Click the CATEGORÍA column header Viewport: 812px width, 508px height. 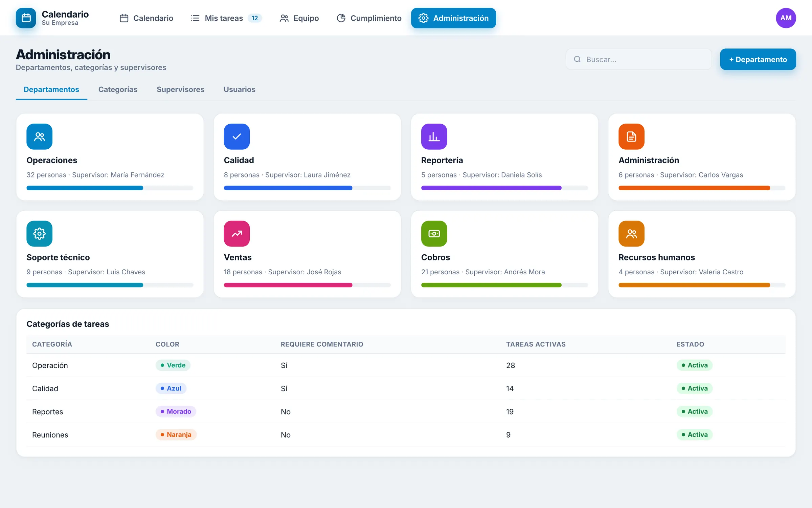pyautogui.click(x=52, y=344)
